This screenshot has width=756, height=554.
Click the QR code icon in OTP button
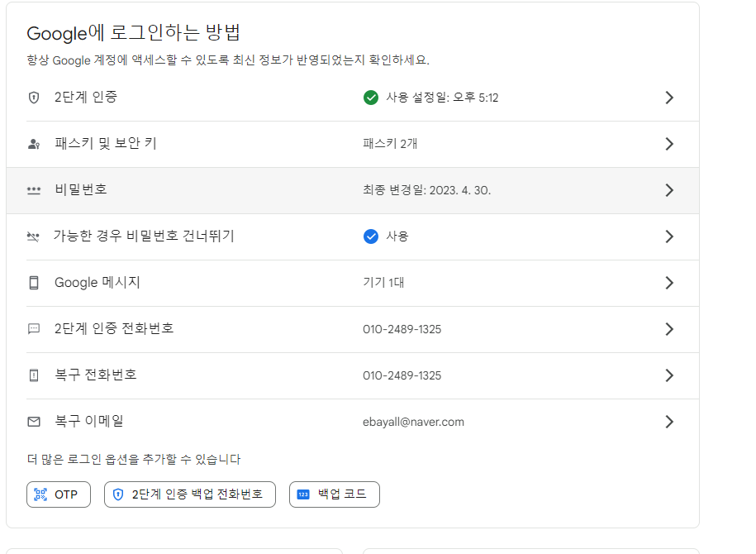pos(40,494)
